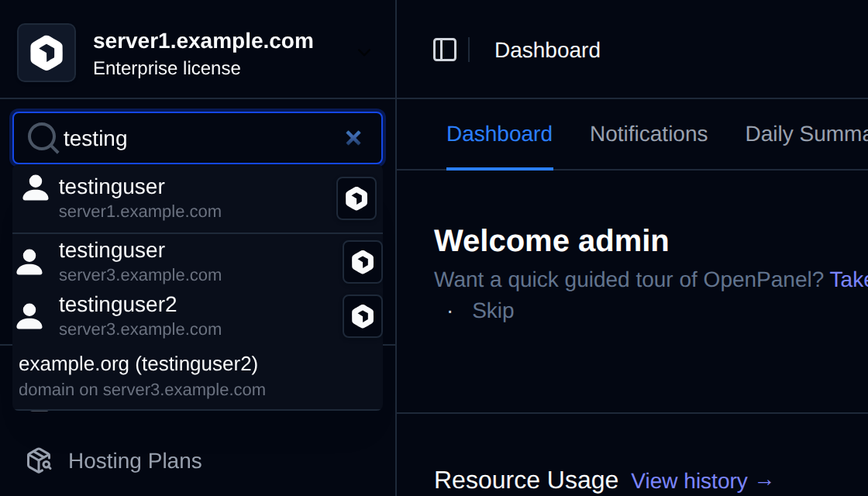The width and height of the screenshot is (868, 496).
Task: Open panel button for testinguser on server3
Action: tap(363, 262)
